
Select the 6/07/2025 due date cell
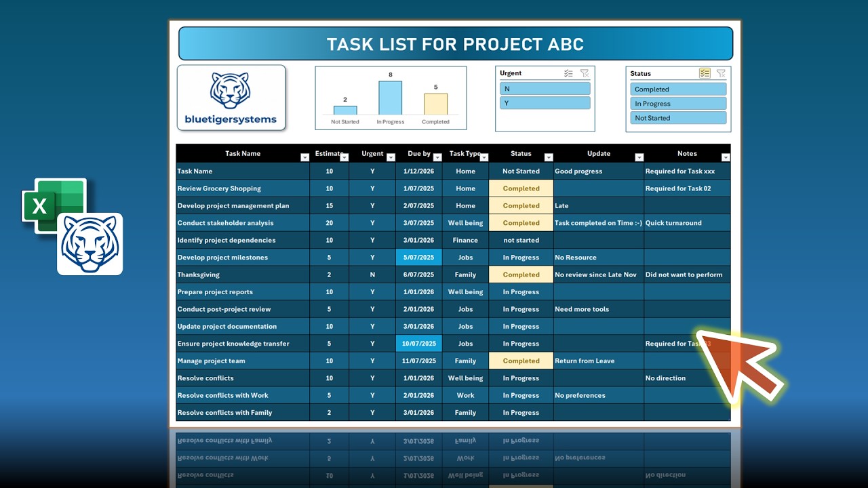pos(419,274)
